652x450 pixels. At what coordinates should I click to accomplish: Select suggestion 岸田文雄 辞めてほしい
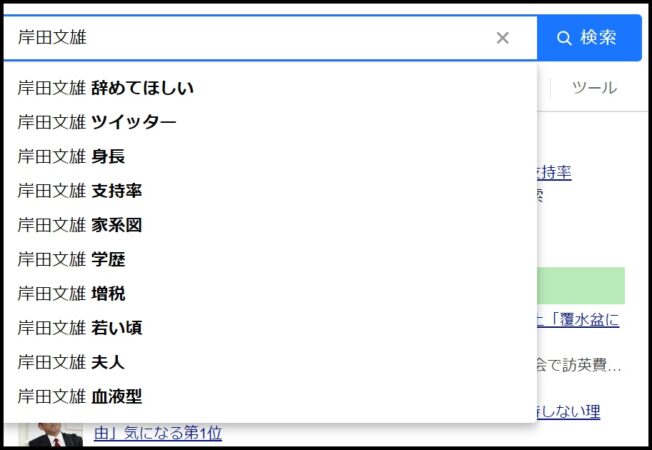click(270, 88)
